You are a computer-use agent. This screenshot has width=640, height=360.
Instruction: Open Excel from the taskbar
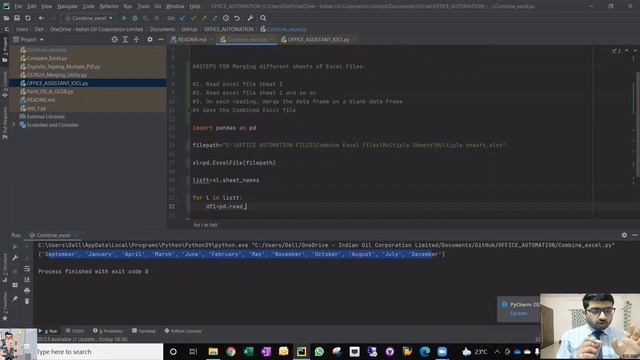248,351
